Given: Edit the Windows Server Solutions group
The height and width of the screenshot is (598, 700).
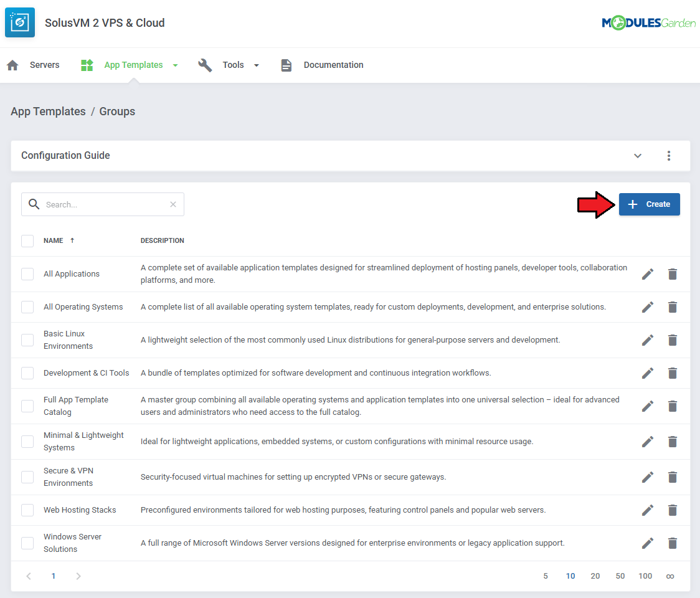Looking at the screenshot, I should click(x=647, y=543).
